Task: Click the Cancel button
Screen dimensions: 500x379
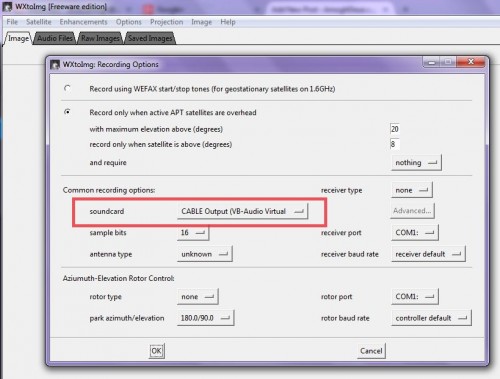Action: tap(371, 351)
